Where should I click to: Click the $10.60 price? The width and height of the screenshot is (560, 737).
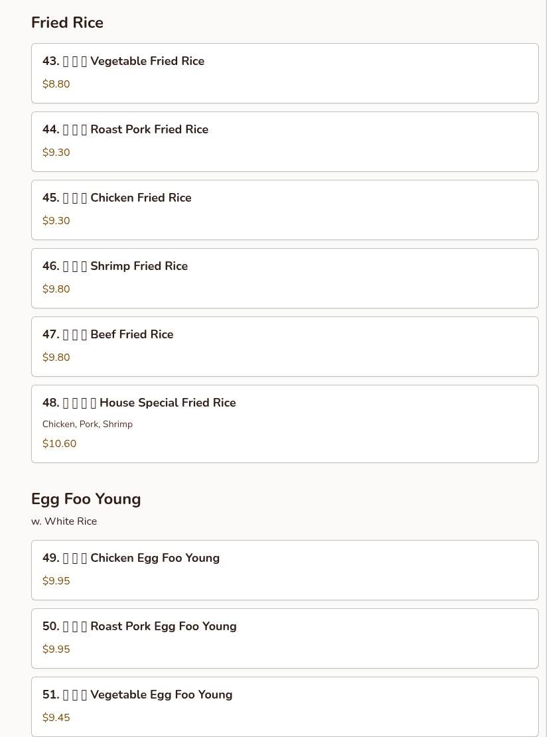[x=59, y=444]
